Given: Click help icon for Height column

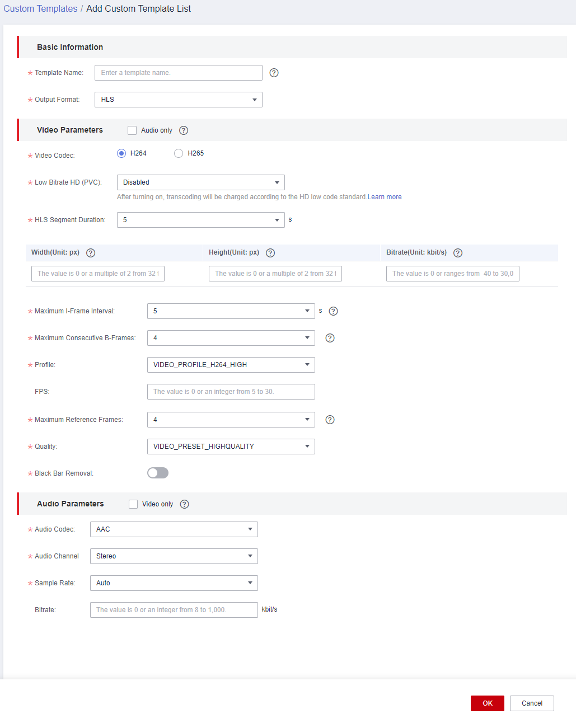Looking at the screenshot, I should point(270,253).
